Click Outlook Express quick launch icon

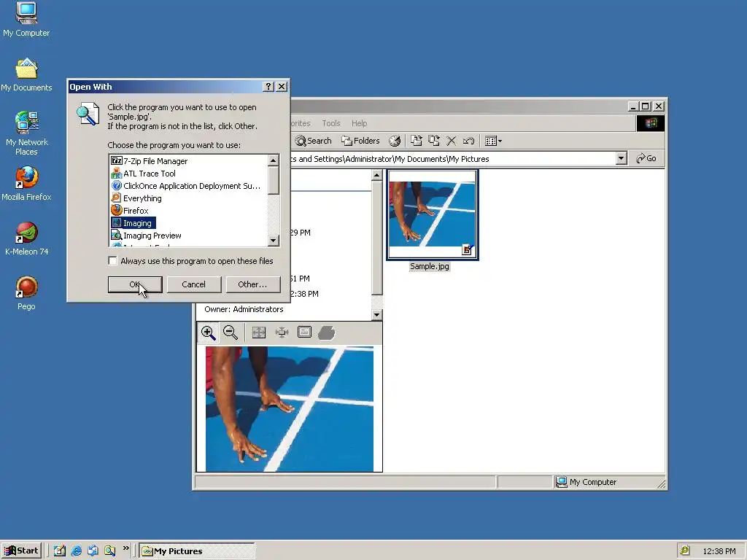coord(93,551)
